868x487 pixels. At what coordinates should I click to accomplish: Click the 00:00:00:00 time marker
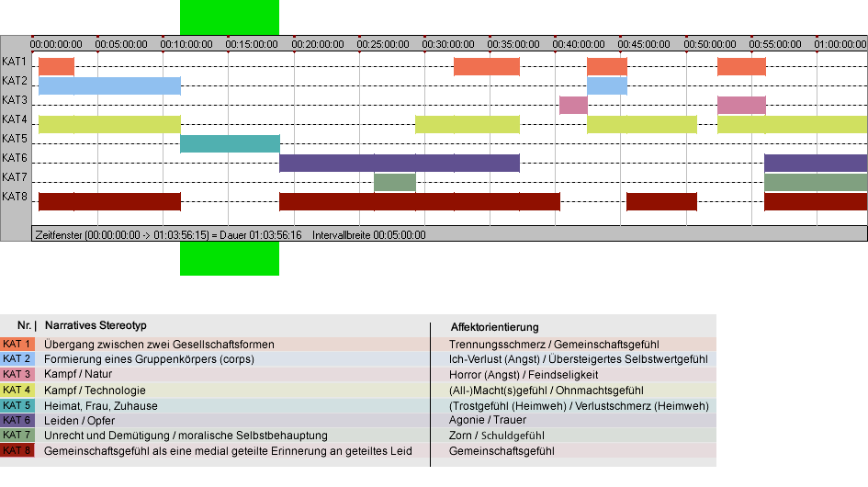click(x=56, y=44)
